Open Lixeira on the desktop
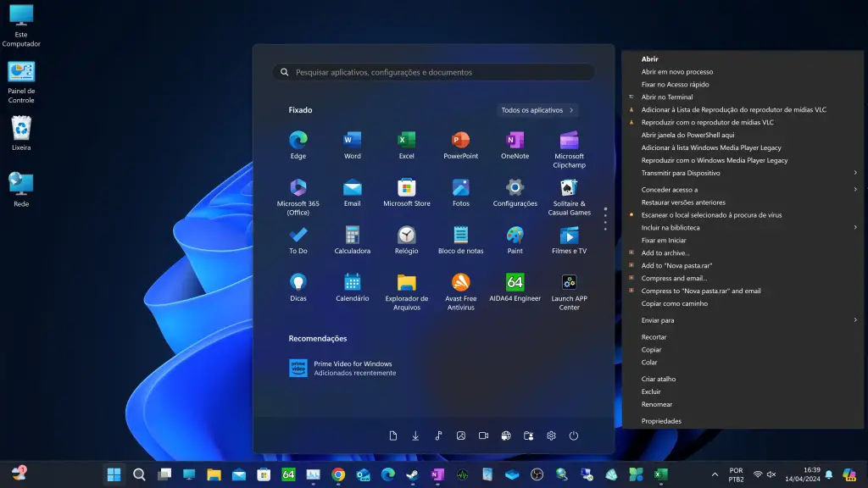Screen dimensions: 868x488 [x=21, y=133]
